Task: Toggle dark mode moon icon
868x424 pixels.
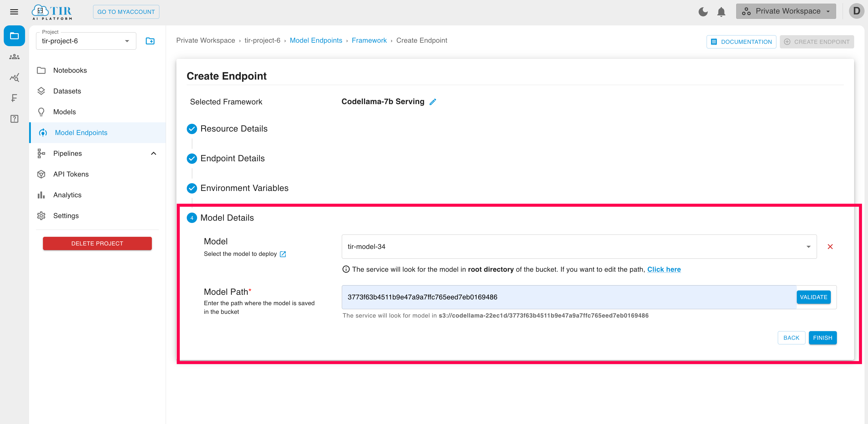Action: click(703, 12)
